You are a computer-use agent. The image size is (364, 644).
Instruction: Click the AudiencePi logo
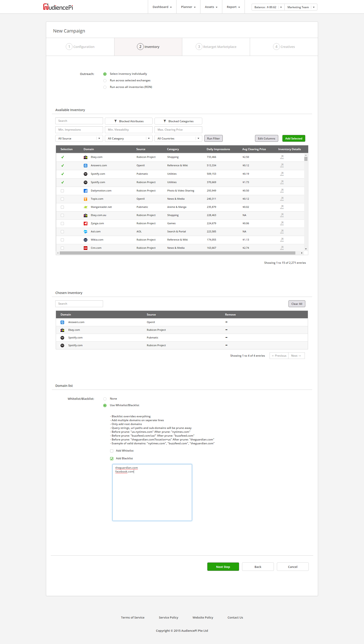(58, 7)
